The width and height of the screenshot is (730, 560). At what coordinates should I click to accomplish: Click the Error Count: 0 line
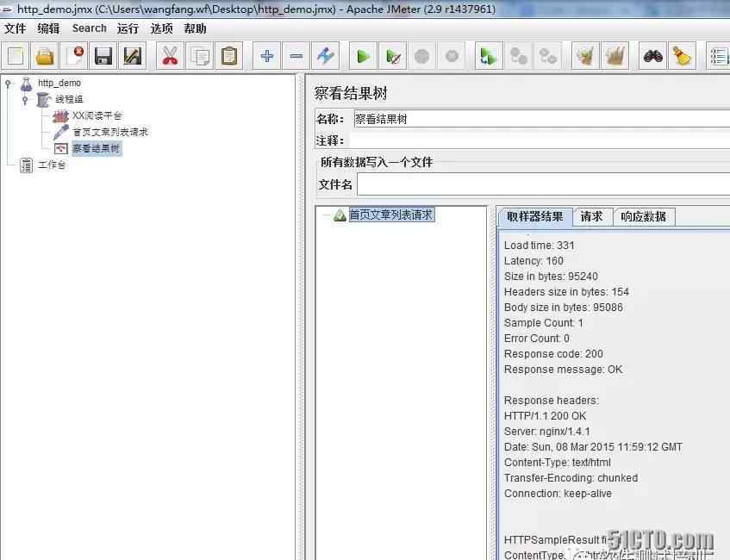[537, 339]
